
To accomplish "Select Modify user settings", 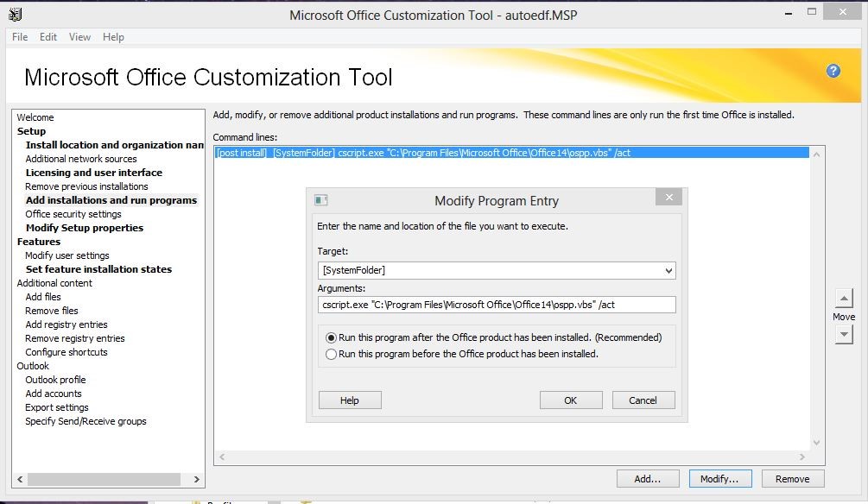I will [x=67, y=255].
